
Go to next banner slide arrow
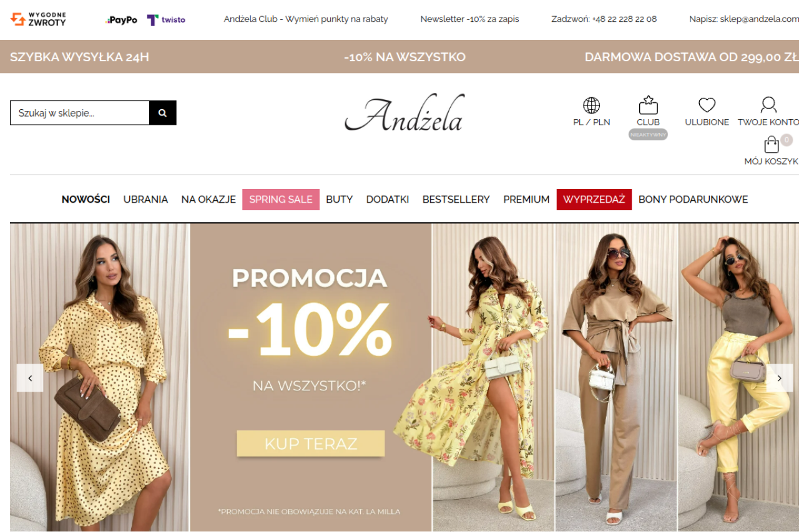click(779, 378)
